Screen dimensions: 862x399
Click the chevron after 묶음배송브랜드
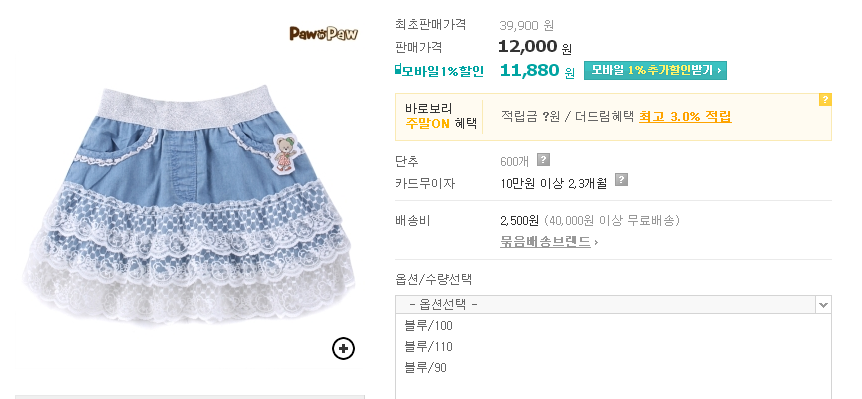[596, 242]
